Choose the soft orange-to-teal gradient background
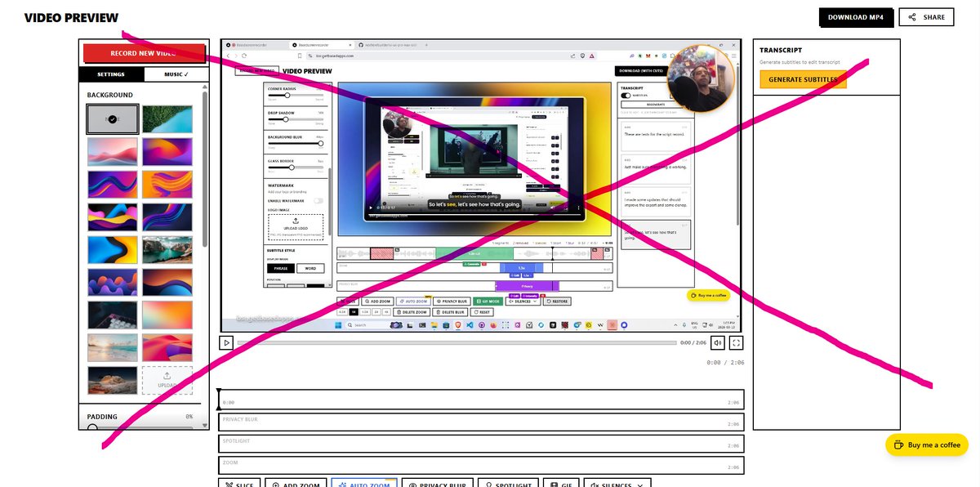Viewport: 980px width, 487px height. pos(167,315)
